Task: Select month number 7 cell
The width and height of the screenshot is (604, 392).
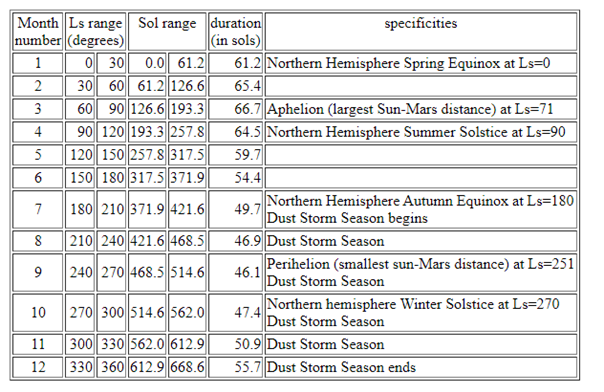Action: point(37,209)
